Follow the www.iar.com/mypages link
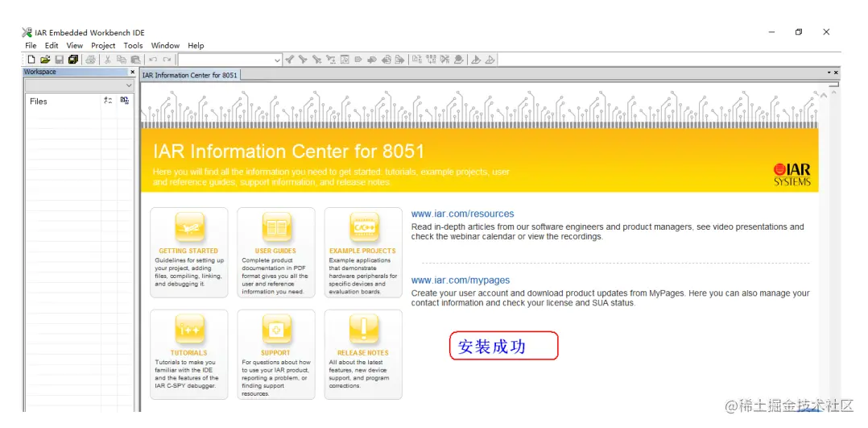This screenshot has height=428, width=868. click(x=460, y=280)
